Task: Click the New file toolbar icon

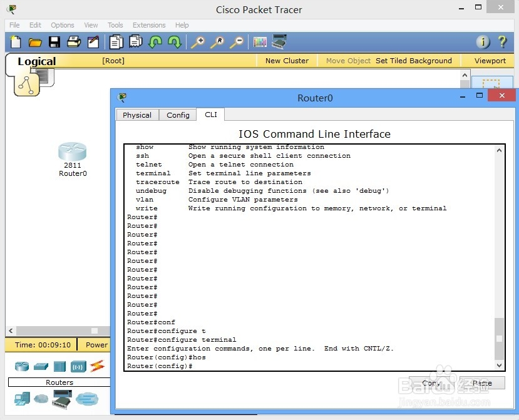Action: click(x=16, y=42)
